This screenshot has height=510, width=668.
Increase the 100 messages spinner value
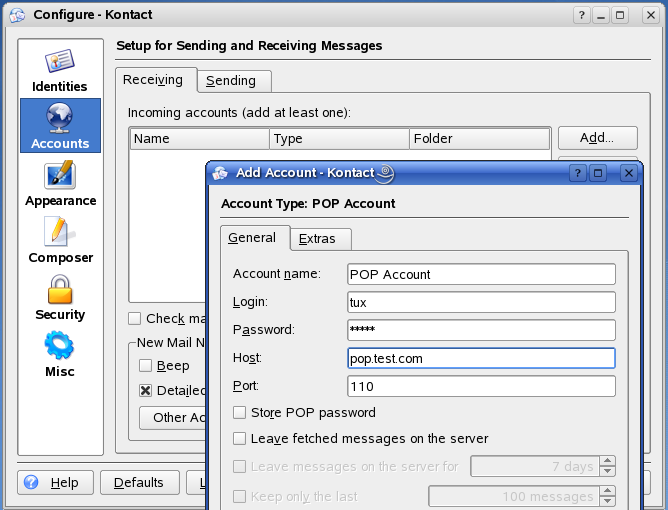click(607, 491)
